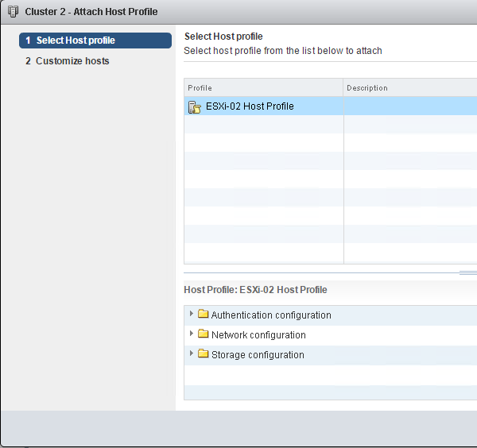This screenshot has width=477, height=448.
Task: Expand Authentication configuration tree node
Action: click(191, 313)
